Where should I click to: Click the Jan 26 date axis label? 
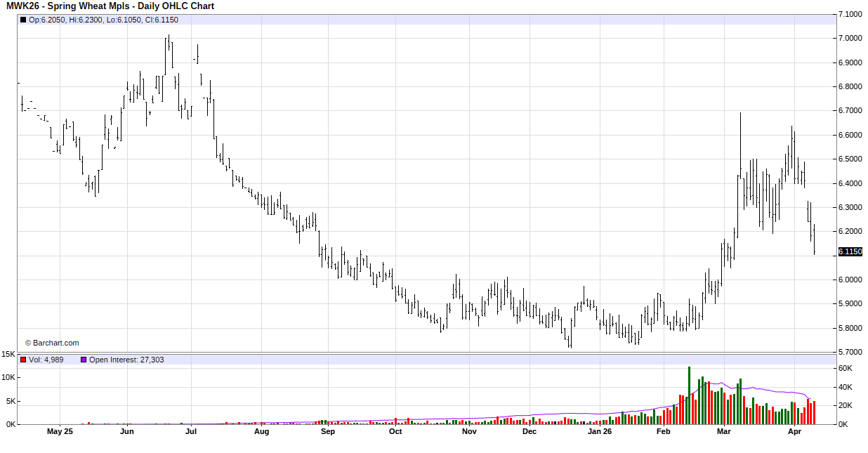click(x=599, y=432)
